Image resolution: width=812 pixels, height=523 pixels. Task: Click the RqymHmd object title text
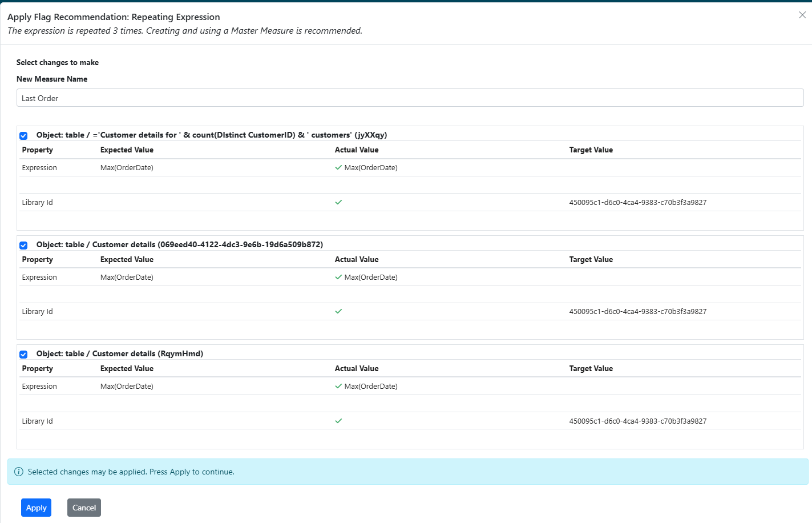[119, 354]
